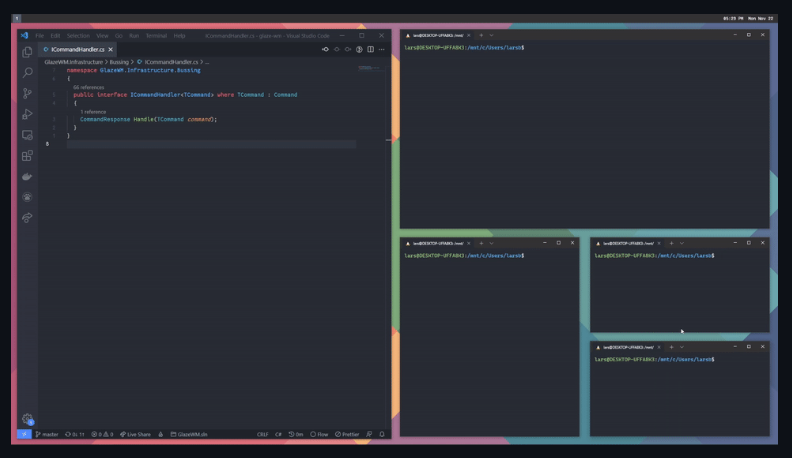Split the editor to the right

click(371, 49)
